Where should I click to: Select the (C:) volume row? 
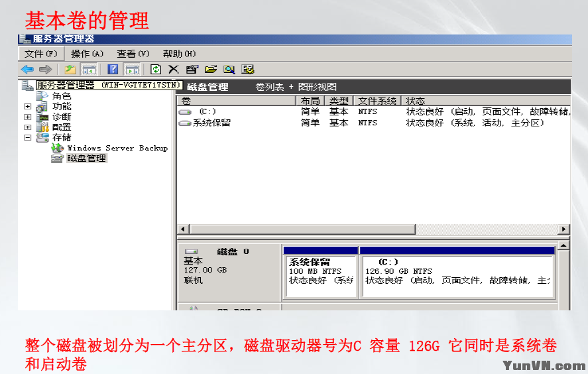pyautogui.click(x=374, y=112)
